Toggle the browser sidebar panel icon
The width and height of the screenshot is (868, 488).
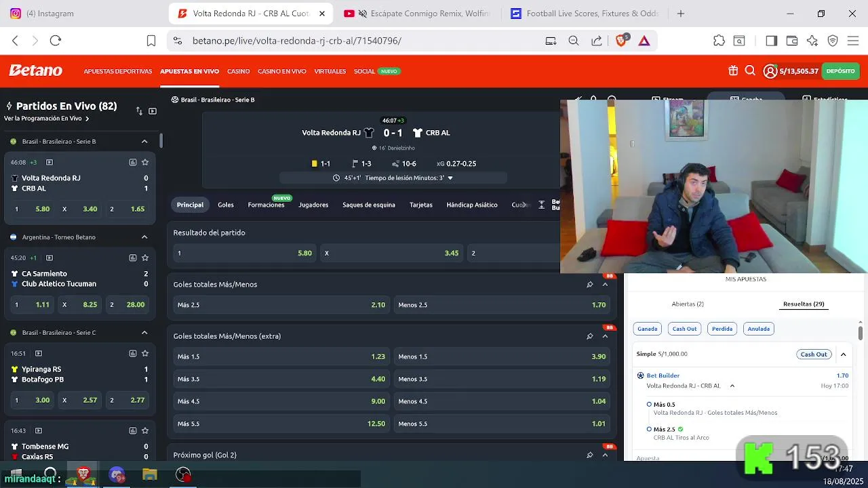pos(771,41)
